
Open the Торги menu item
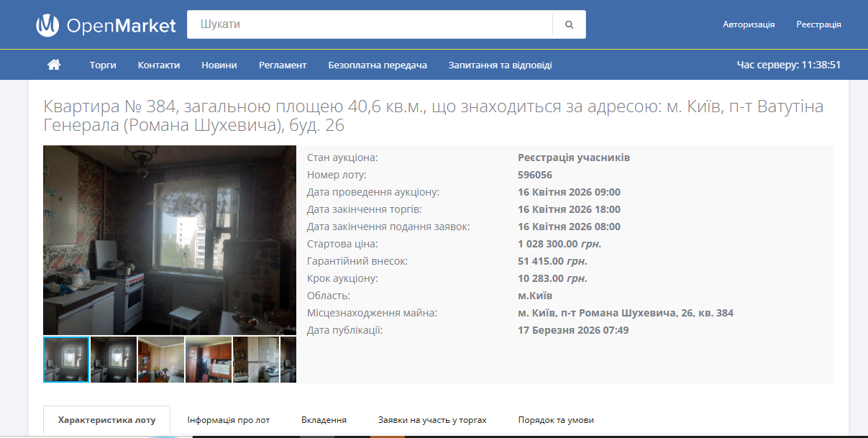point(102,64)
